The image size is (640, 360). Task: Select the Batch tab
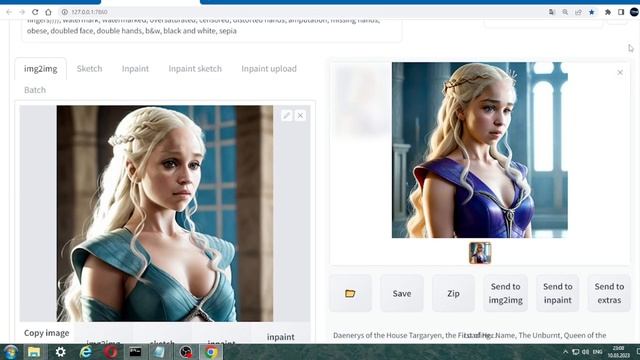pyautogui.click(x=35, y=90)
